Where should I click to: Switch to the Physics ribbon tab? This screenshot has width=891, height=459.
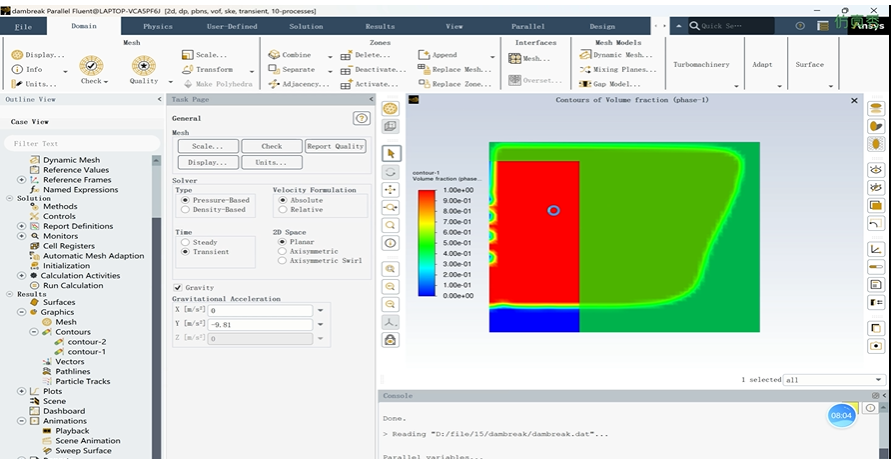158,26
